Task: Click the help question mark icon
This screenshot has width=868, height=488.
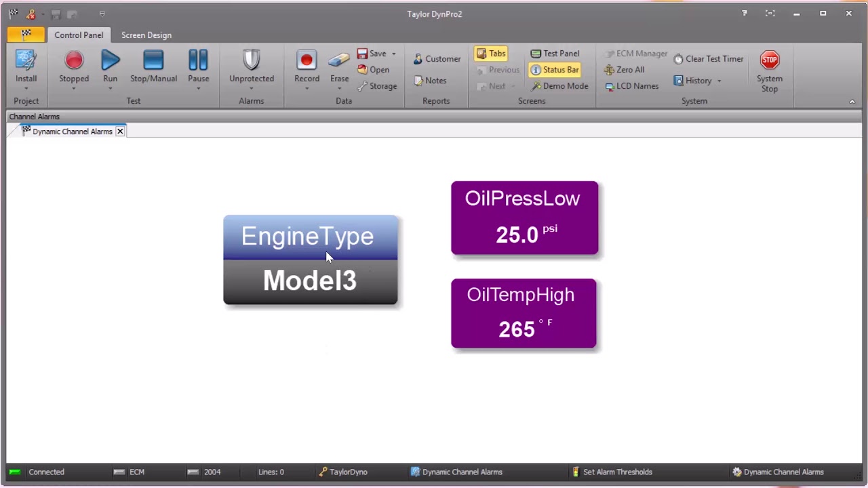Action: (x=745, y=14)
